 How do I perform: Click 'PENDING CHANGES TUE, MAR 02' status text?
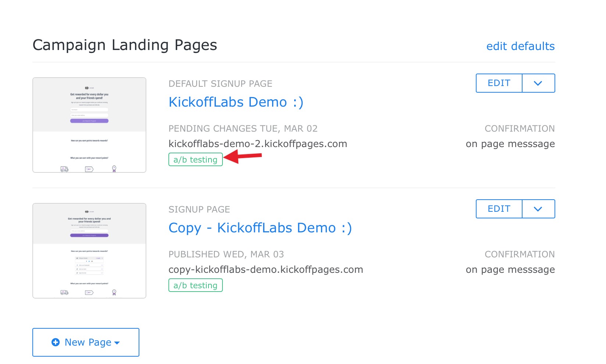point(243,129)
